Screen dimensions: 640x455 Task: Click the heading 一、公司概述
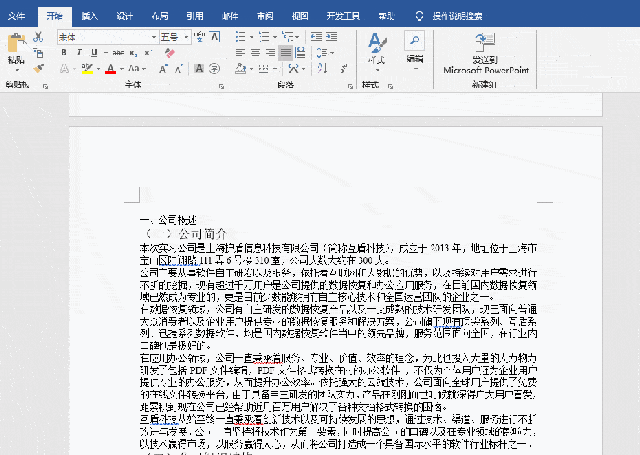click(x=168, y=220)
